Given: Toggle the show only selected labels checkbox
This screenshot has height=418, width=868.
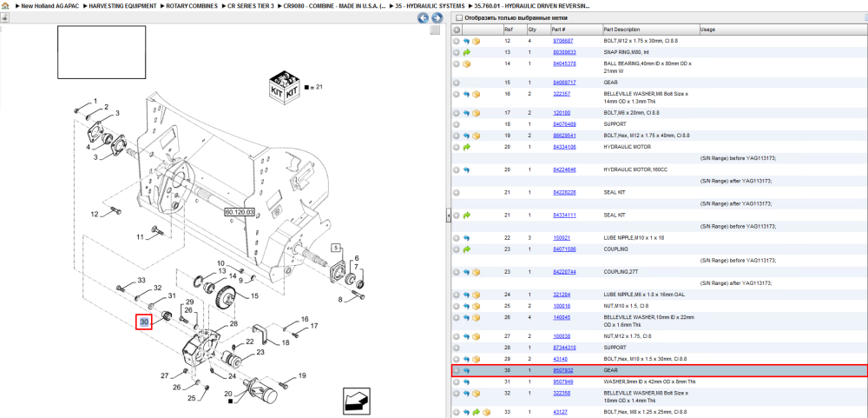Looking at the screenshot, I should point(458,17).
